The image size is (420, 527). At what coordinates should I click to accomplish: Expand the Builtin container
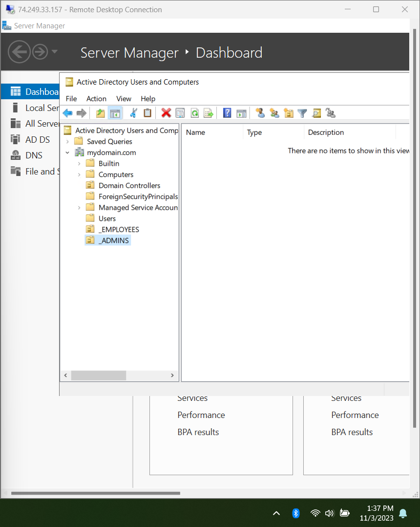pos(80,163)
